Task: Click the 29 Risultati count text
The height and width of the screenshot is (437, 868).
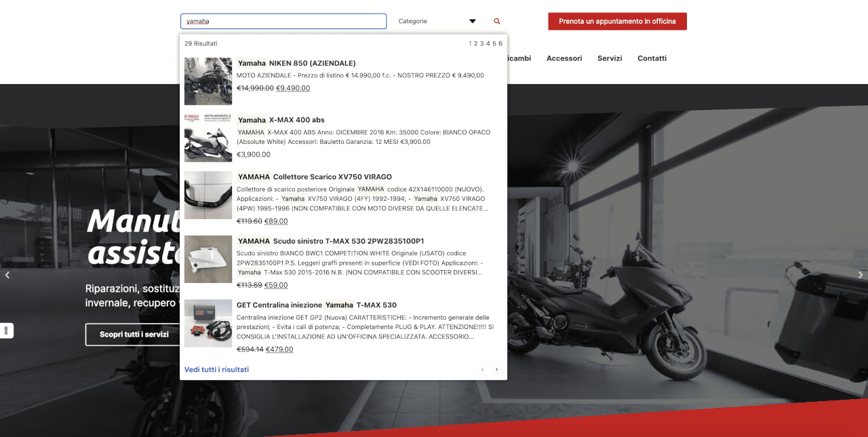Action: tap(201, 43)
